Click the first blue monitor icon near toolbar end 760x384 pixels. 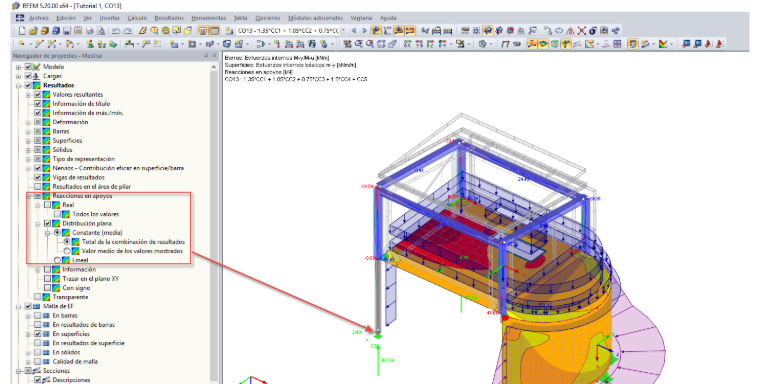point(686,43)
